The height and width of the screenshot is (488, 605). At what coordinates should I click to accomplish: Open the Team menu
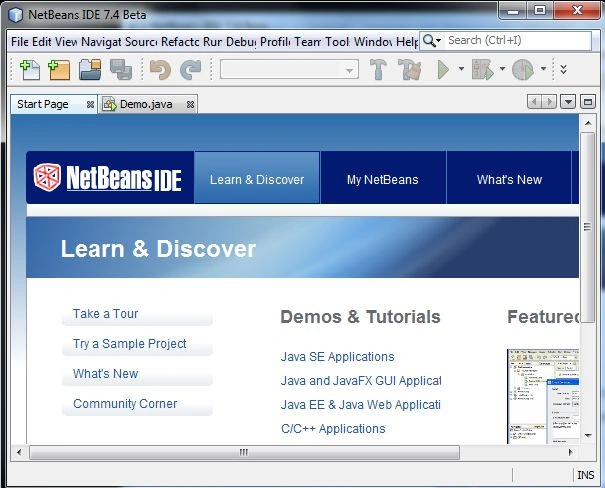[x=308, y=41]
